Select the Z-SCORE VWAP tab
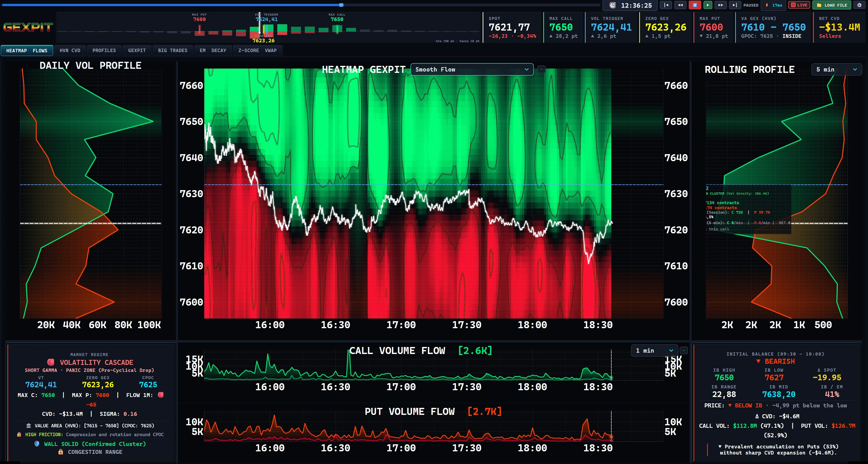This screenshot has height=464, width=868. (x=258, y=50)
